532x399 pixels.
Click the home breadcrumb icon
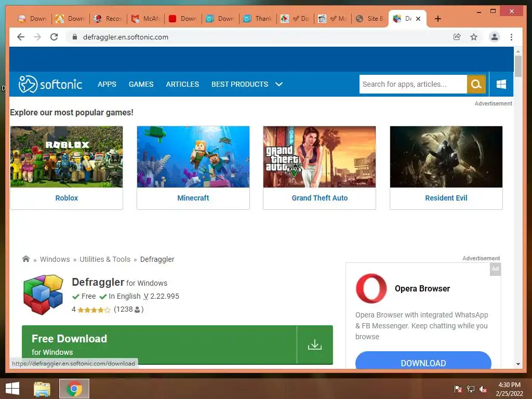(x=26, y=259)
